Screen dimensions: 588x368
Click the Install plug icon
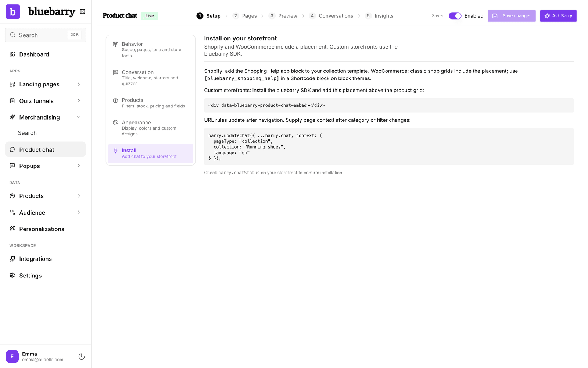pos(115,151)
